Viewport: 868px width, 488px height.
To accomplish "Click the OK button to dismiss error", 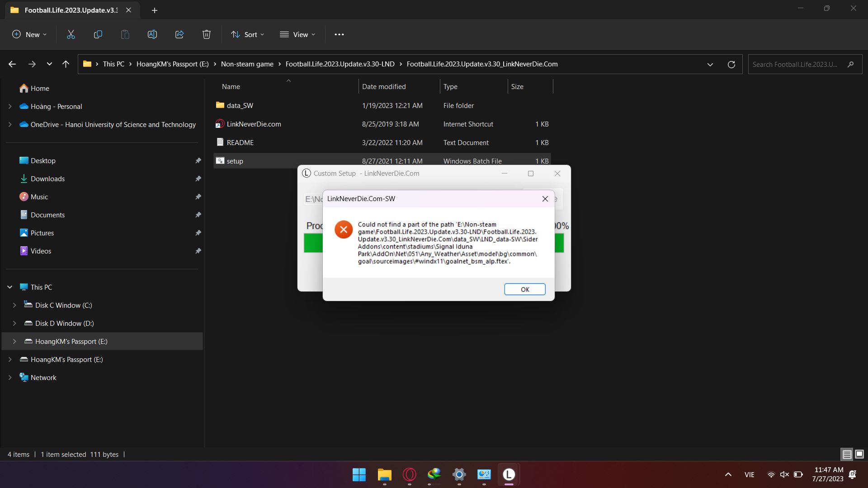I will click(x=524, y=289).
